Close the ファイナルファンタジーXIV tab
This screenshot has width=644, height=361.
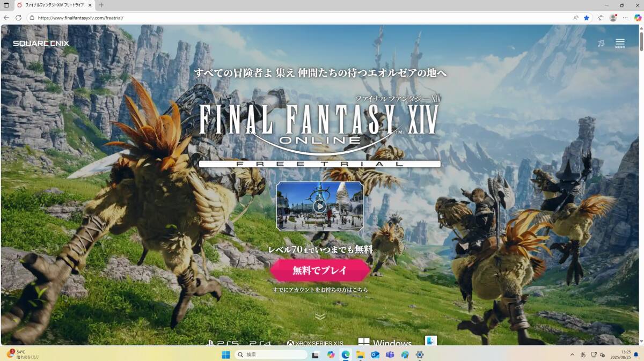click(x=90, y=5)
